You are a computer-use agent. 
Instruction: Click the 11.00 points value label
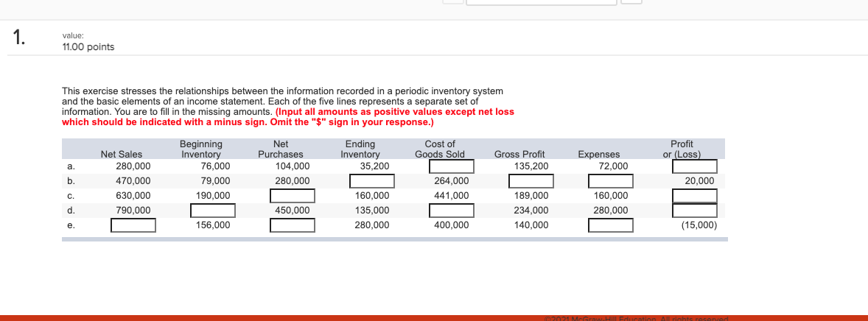click(88, 47)
